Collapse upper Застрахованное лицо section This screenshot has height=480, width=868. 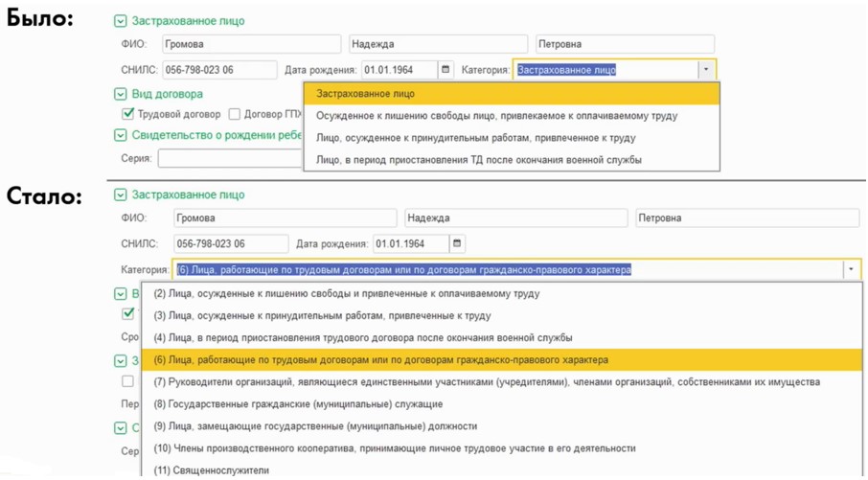[120, 21]
